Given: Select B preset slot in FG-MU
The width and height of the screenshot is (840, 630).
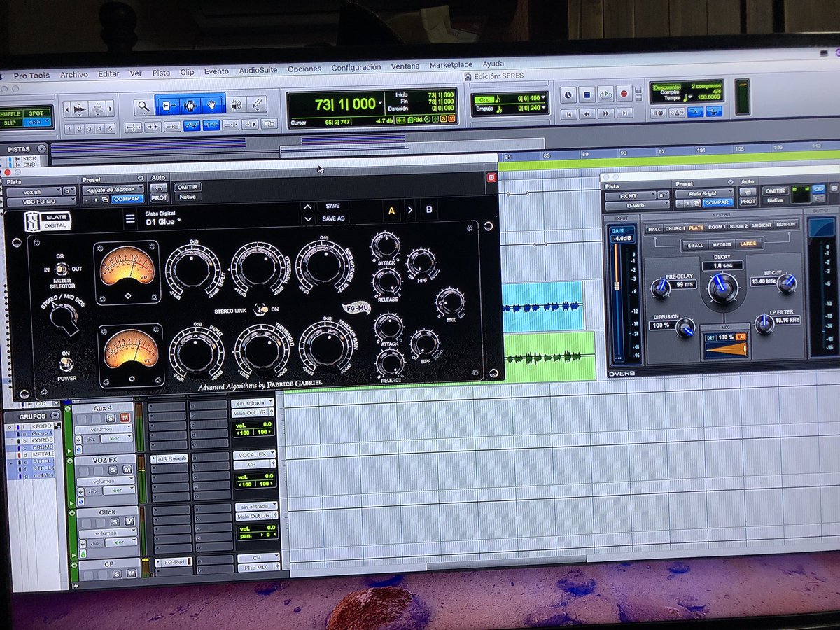Looking at the screenshot, I should point(429,209).
